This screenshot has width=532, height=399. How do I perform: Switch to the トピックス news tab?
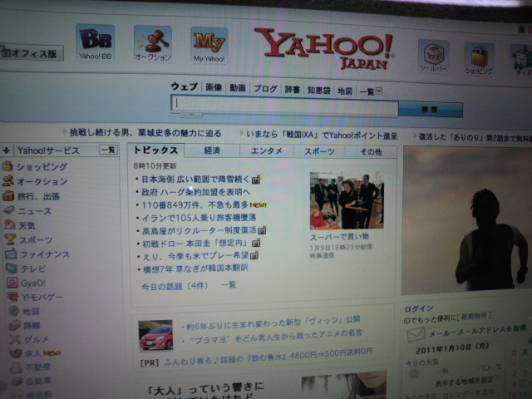point(155,150)
